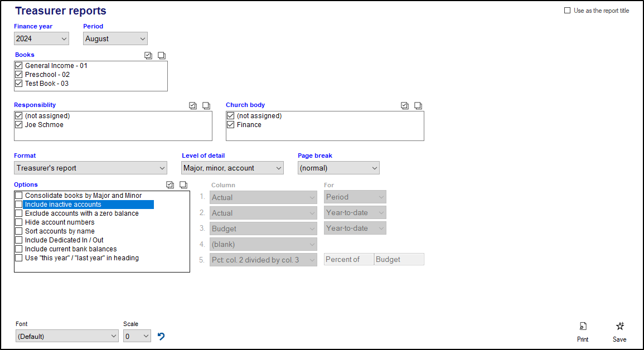
Task: Expand the Period dropdown showing August
Action: [115, 39]
